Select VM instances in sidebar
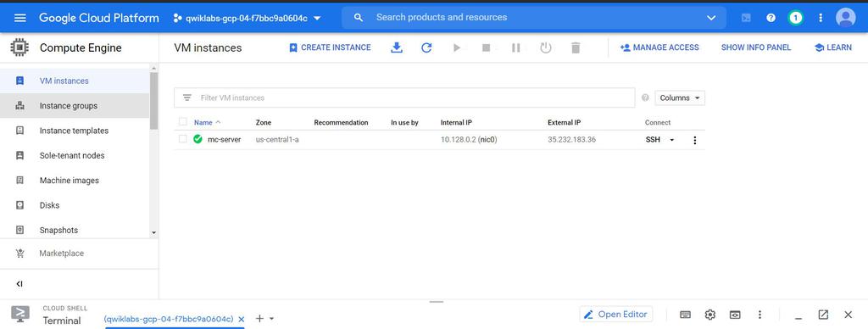The height and width of the screenshot is (329, 868). pyautogui.click(x=75, y=81)
